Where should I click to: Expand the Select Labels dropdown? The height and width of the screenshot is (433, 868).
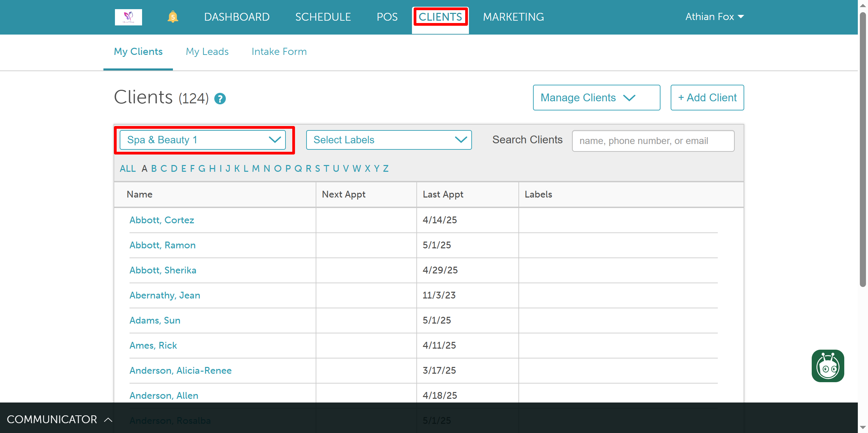point(389,140)
